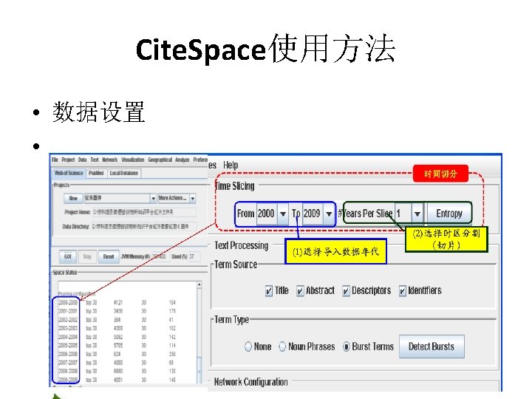
Task: Click the Used (%) value field
Action: tap(194, 256)
